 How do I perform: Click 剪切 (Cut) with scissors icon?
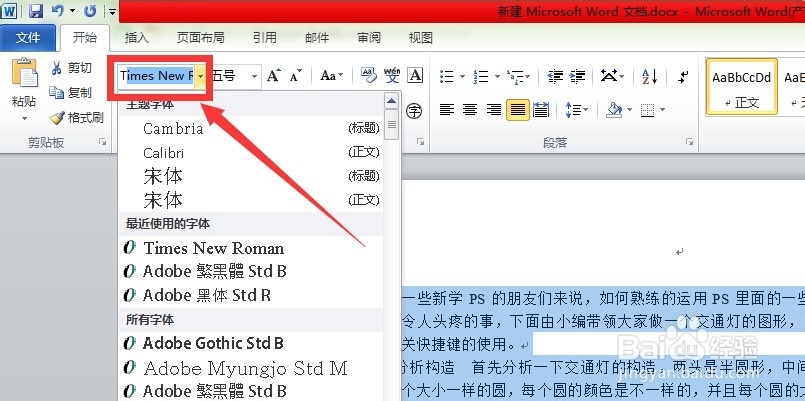(x=71, y=68)
